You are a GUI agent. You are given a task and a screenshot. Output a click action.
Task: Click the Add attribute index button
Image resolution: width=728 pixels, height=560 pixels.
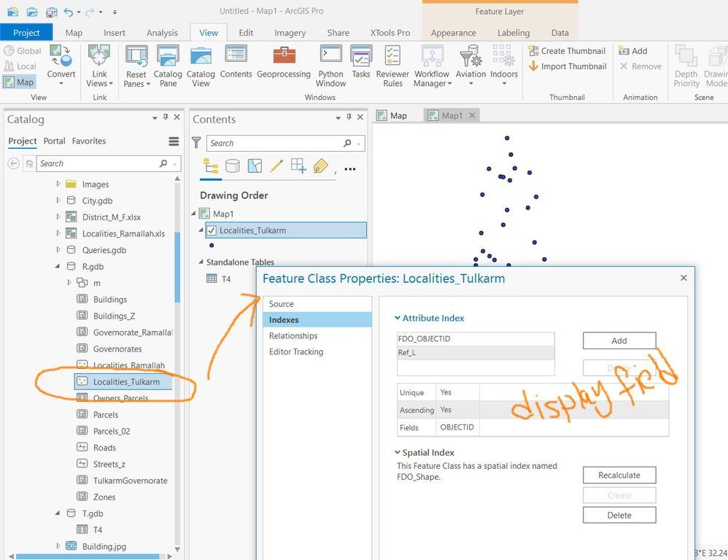pyautogui.click(x=619, y=341)
